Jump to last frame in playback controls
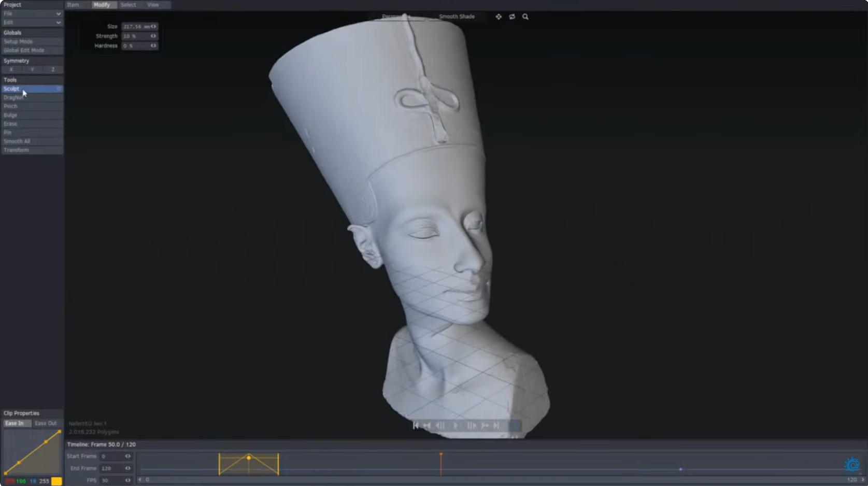Image resolution: width=868 pixels, height=486 pixels. pyautogui.click(x=496, y=425)
